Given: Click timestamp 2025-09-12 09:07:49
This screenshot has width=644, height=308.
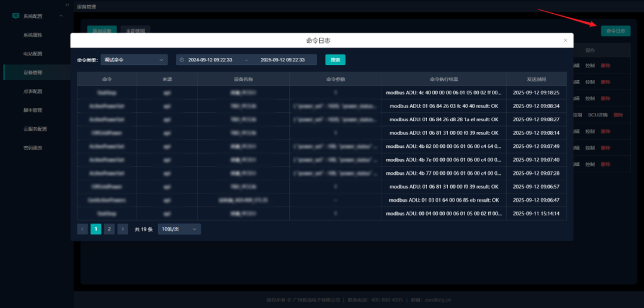Looking at the screenshot, I should point(537,146).
